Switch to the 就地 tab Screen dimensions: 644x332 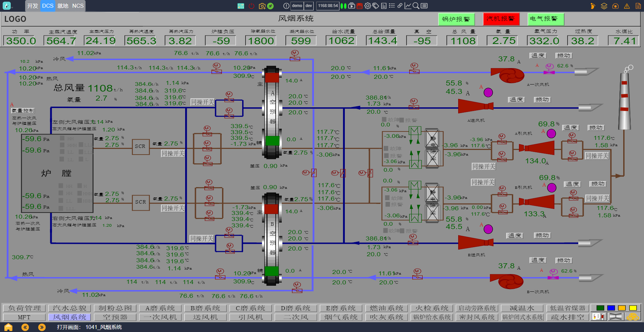coord(63,6)
